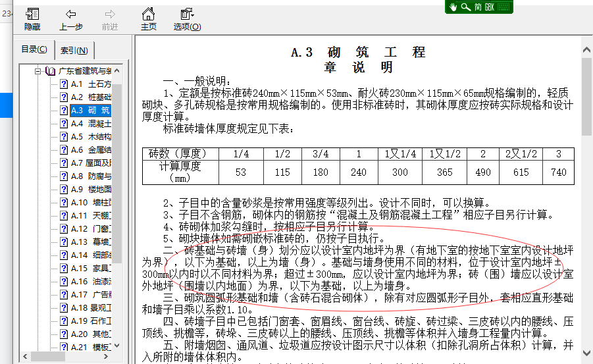Open topic A.1 土石方
The height and width of the screenshot is (364, 593).
pos(91,84)
